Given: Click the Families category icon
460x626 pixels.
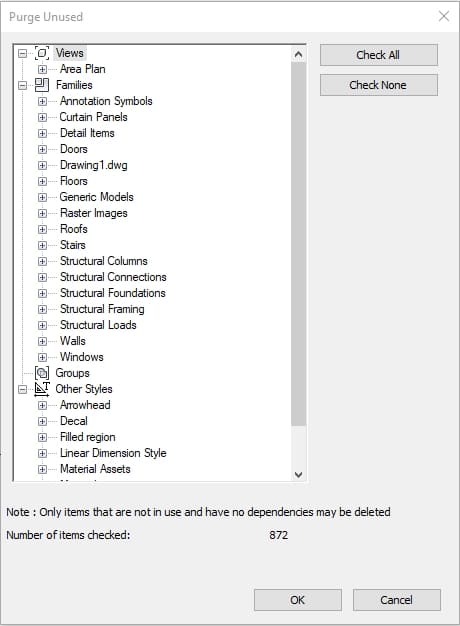Looking at the screenshot, I should (x=42, y=85).
